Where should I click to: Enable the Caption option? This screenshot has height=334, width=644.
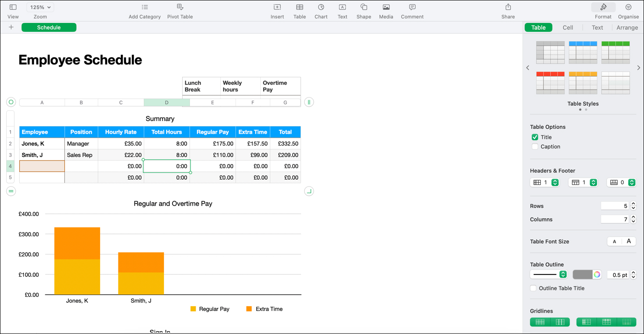[535, 146]
